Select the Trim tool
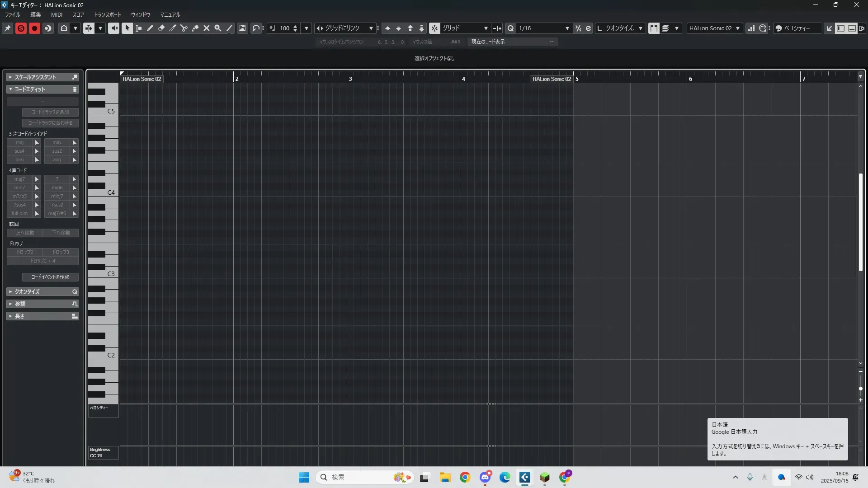This screenshot has height=488, width=868. pyautogui.click(x=173, y=28)
